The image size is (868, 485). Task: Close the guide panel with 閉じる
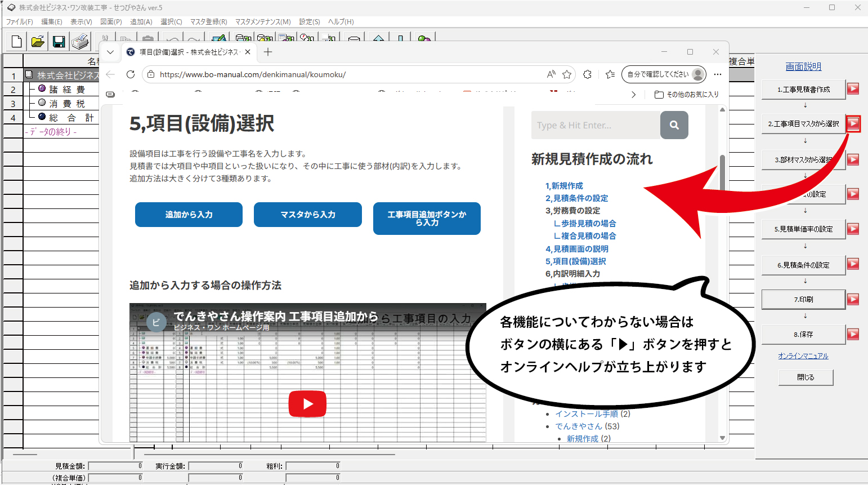coord(806,377)
